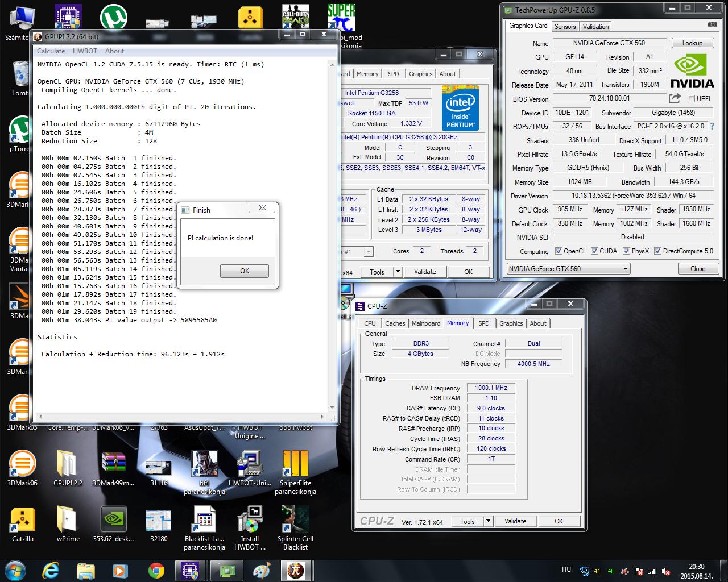
Task: Click the BIOS share/export icon in GPU-Z
Action: coord(675,98)
